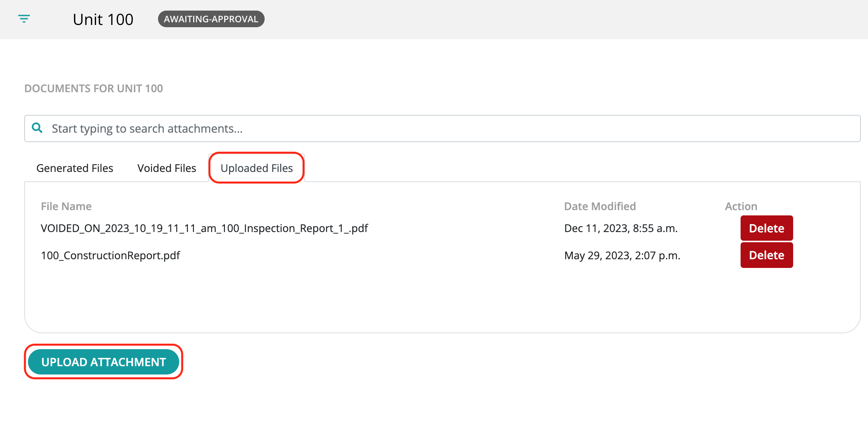Click the Action column header

(x=741, y=206)
